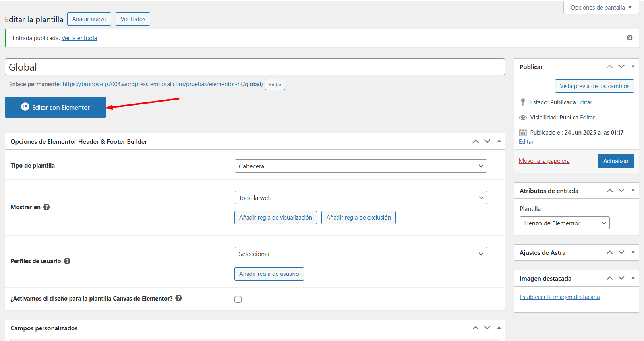Viewport: 644px width, 341px height.
Task: Open Perfiles de usuario Seleccionar dropdown
Action: pos(361,254)
